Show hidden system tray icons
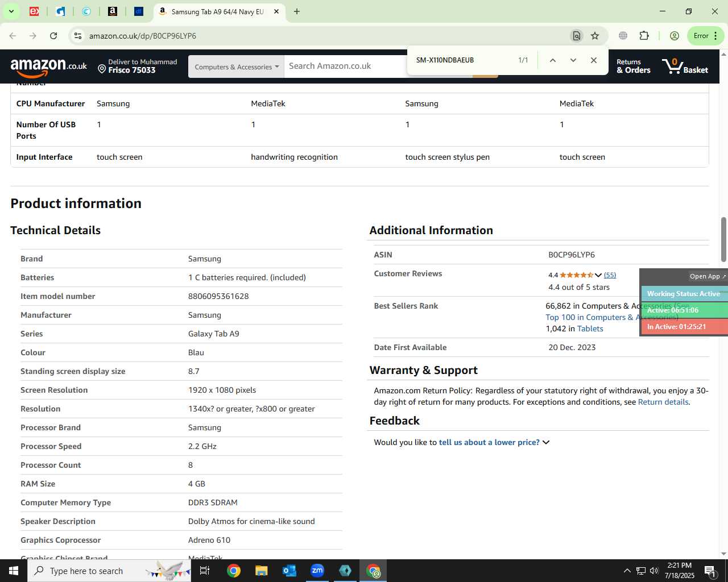The height and width of the screenshot is (582, 728). (x=627, y=571)
